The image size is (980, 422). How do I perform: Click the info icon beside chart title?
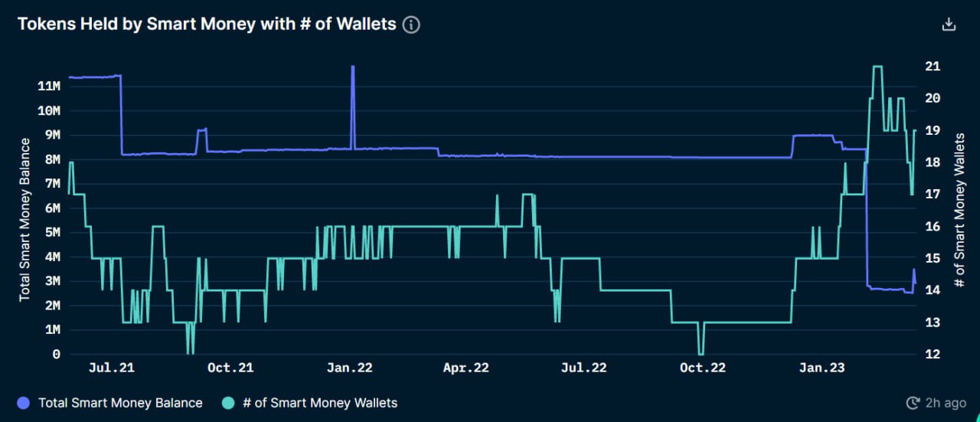coord(412,25)
